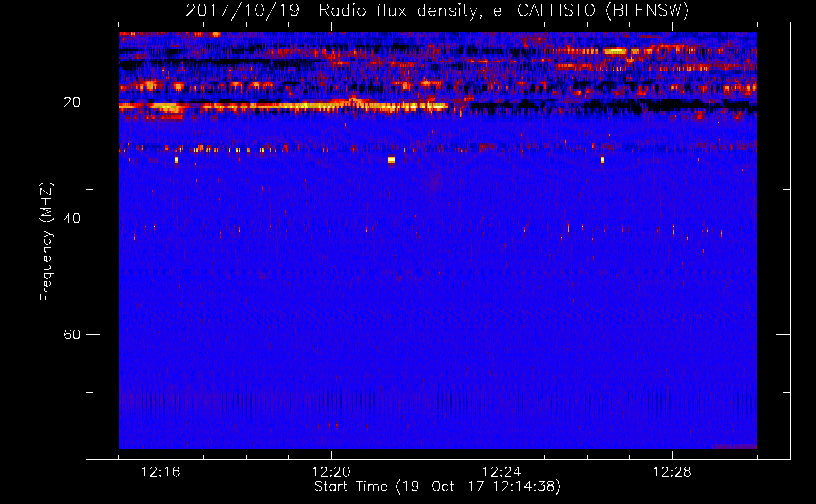
Task: Click the 12:28 time tick label
Action: pos(672,472)
